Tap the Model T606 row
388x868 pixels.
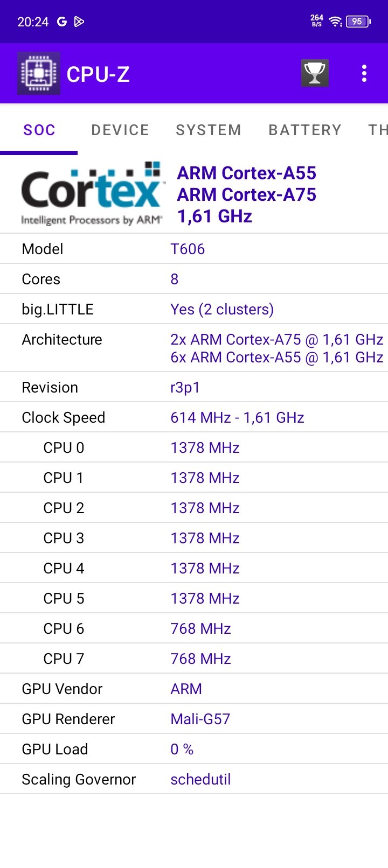(194, 249)
